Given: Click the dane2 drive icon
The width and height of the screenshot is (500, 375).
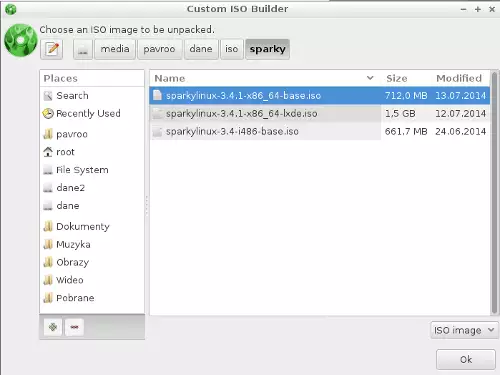Looking at the screenshot, I should (x=48, y=188).
